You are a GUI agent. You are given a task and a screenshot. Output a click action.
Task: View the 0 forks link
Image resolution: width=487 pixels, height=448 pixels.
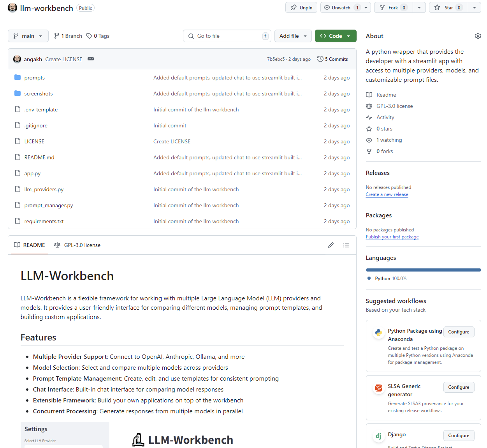click(x=380, y=151)
